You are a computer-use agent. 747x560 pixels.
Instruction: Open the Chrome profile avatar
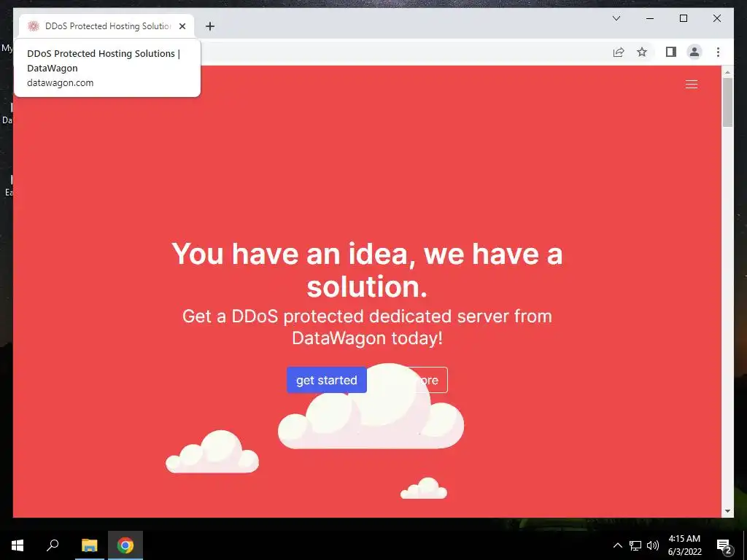coord(694,52)
